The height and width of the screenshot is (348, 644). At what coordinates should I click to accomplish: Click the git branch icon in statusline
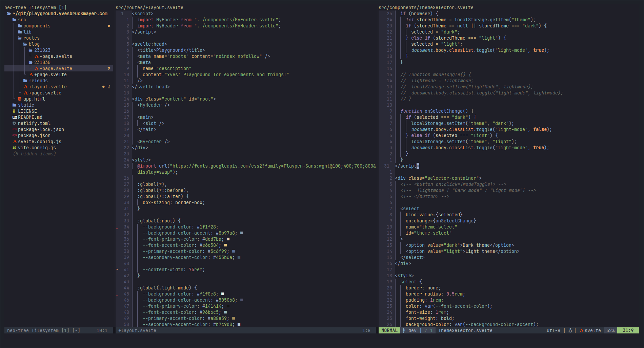404,331
